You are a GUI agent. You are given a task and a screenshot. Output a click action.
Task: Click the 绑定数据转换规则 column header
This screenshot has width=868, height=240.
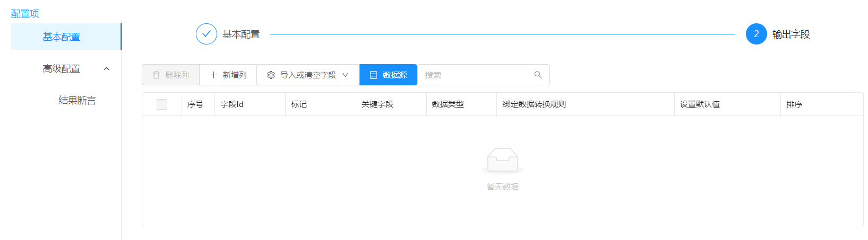(534, 104)
